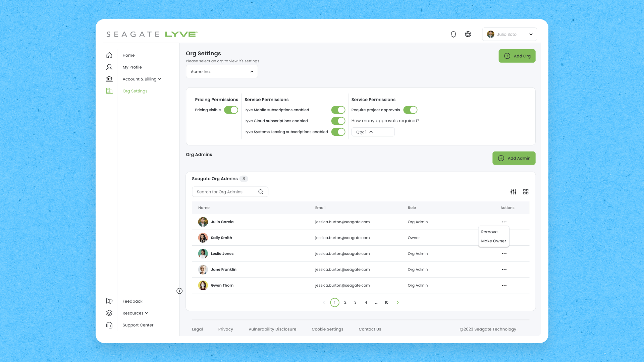Open the Privacy footer link
The image size is (644, 362).
[x=225, y=329]
